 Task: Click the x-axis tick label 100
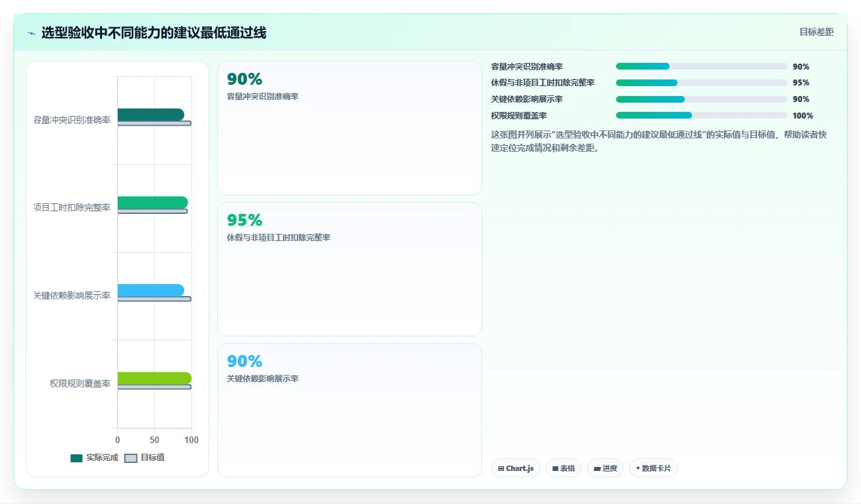[191, 440]
